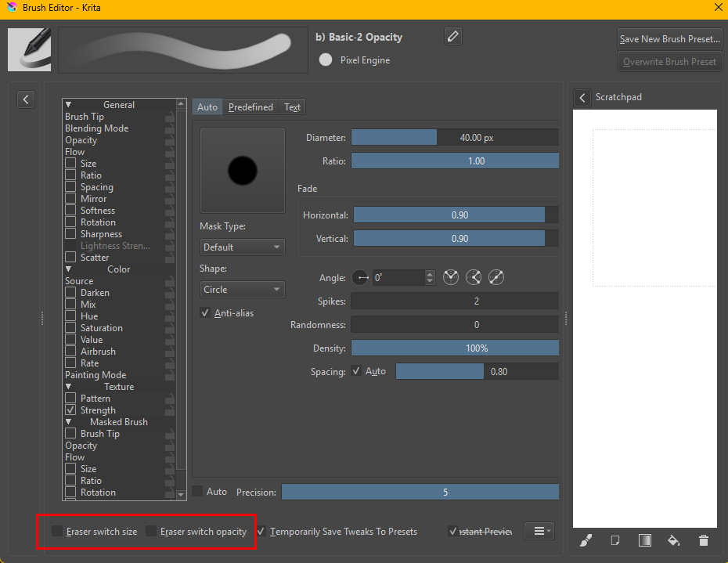Image resolution: width=728 pixels, height=563 pixels.
Task: Click the Diameter slider
Action: coord(454,138)
